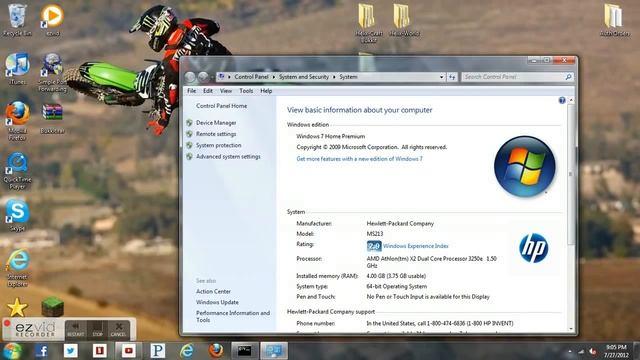Click Restart in ezvid recorder

pos(76,329)
